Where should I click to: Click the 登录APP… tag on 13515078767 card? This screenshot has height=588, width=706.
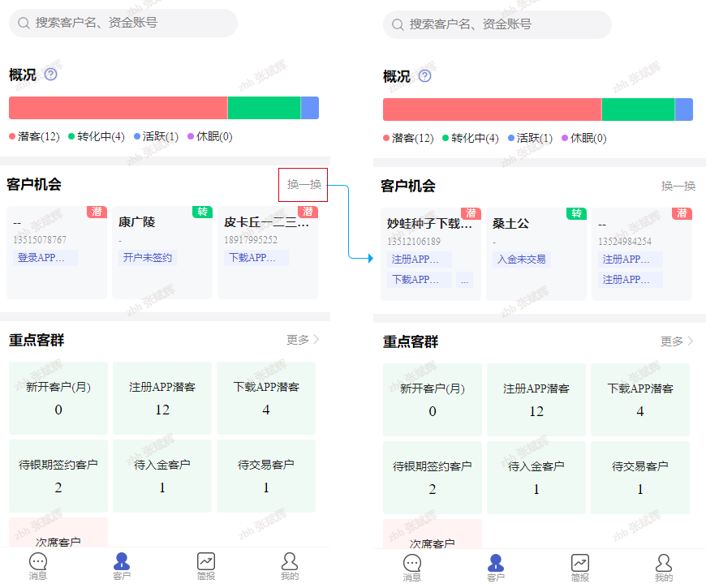click(45, 258)
